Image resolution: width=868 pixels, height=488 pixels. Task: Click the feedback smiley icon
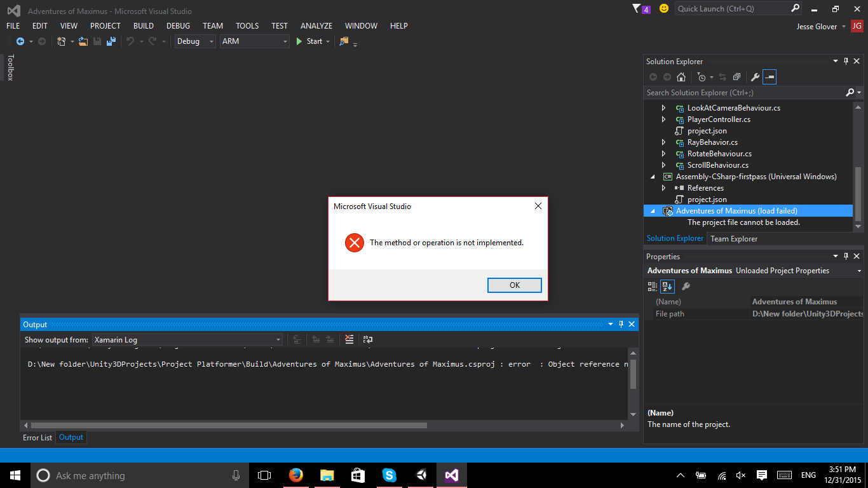click(x=664, y=9)
